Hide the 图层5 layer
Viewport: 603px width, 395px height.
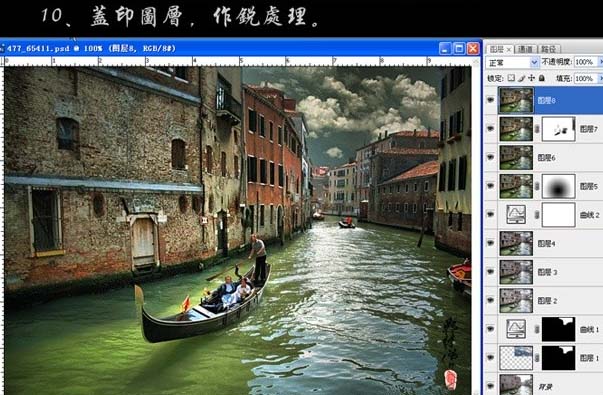pyautogui.click(x=490, y=186)
